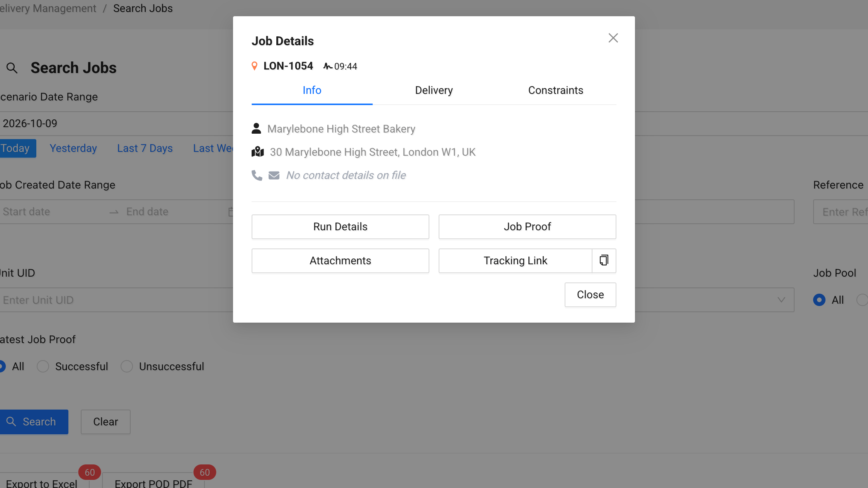Select the Unsuccessful job proof radio
Screen dimensions: 868x488
[x=127, y=366]
